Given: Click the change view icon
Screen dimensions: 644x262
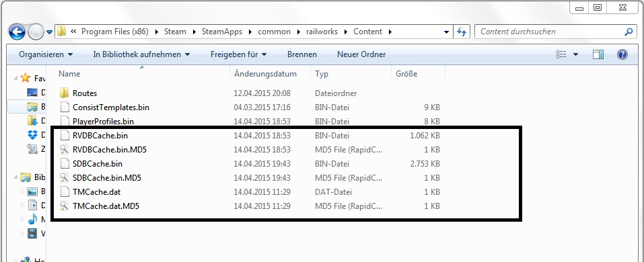Looking at the screenshot, I should point(561,54).
